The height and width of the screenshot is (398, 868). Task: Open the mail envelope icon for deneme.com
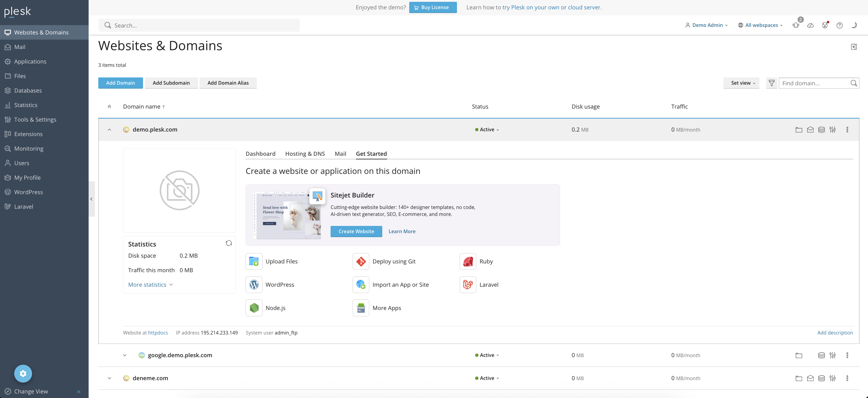coord(810,378)
